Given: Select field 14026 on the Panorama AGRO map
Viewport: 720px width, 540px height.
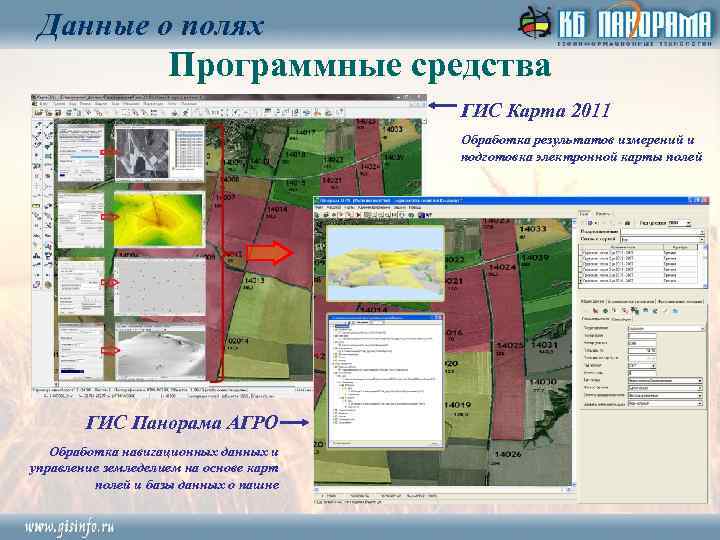Looking at the screenshot, I should click(508, 454).
